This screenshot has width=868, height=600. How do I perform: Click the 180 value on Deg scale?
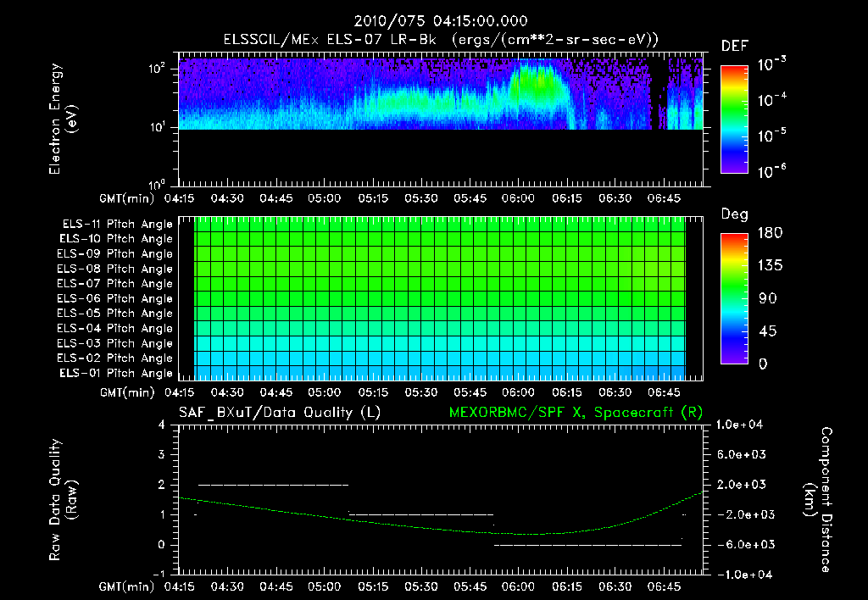click(x=770, y=233)
